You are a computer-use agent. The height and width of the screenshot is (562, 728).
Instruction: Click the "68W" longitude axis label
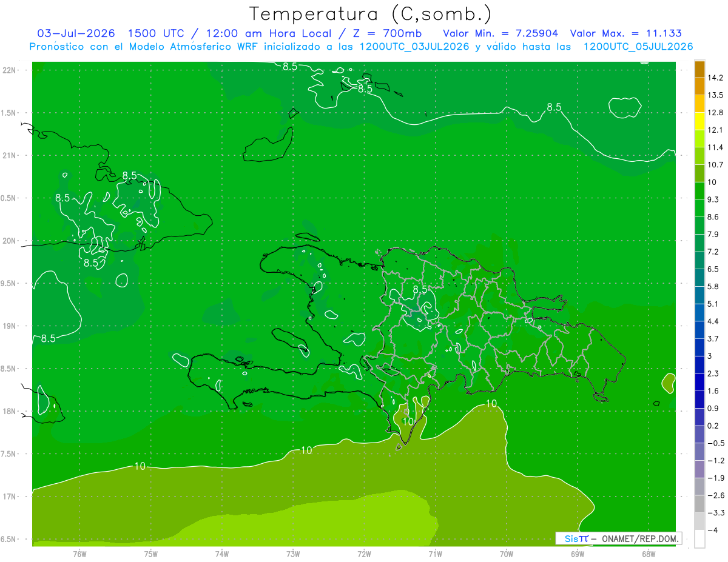(x=649, y=554)
